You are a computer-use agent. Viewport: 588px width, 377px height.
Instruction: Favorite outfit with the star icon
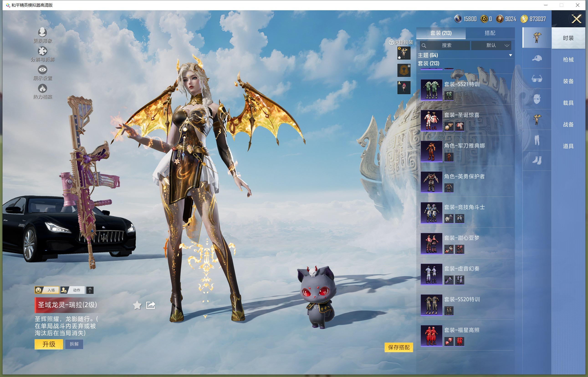coord(137,305)
